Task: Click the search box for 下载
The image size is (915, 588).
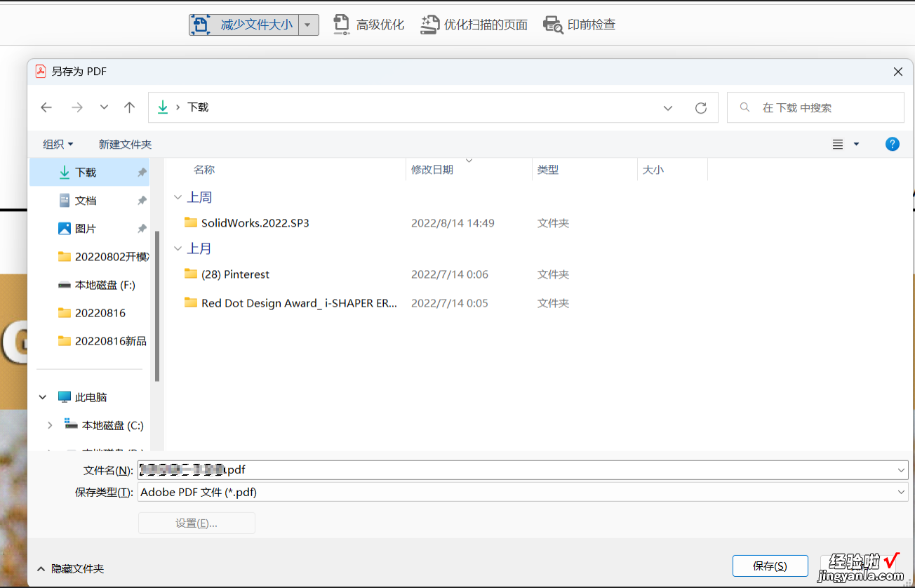Action: [x=815, y=107]
